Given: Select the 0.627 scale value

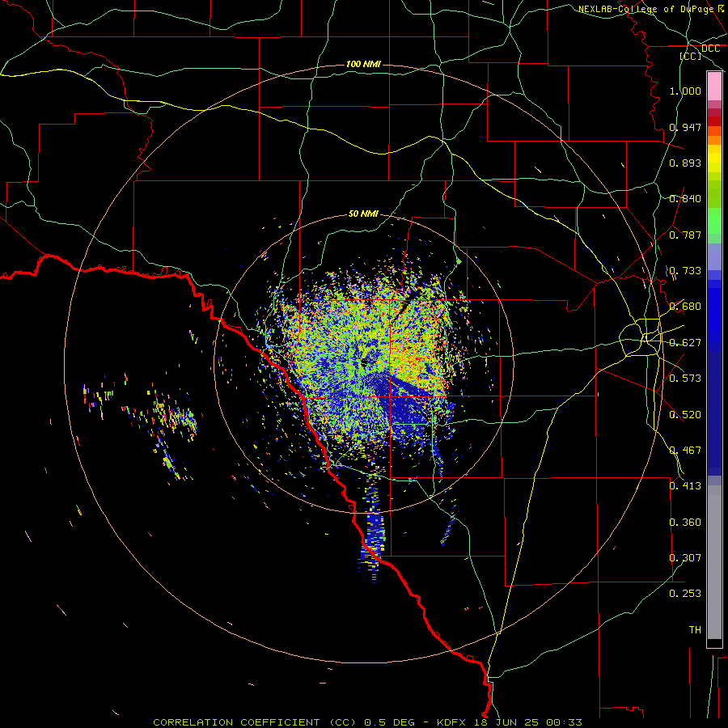Looking at the screenshot, I should coord(685,343).
